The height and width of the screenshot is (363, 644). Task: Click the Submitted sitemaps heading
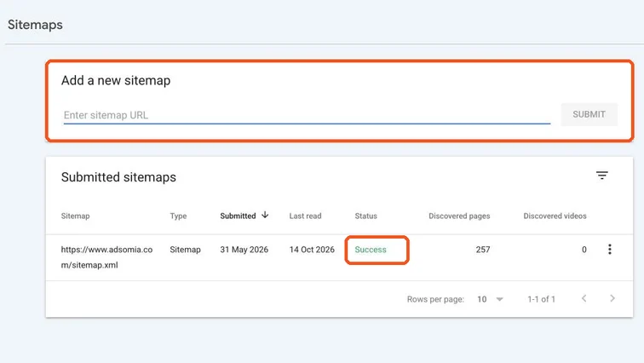click(x=118, y=177)
